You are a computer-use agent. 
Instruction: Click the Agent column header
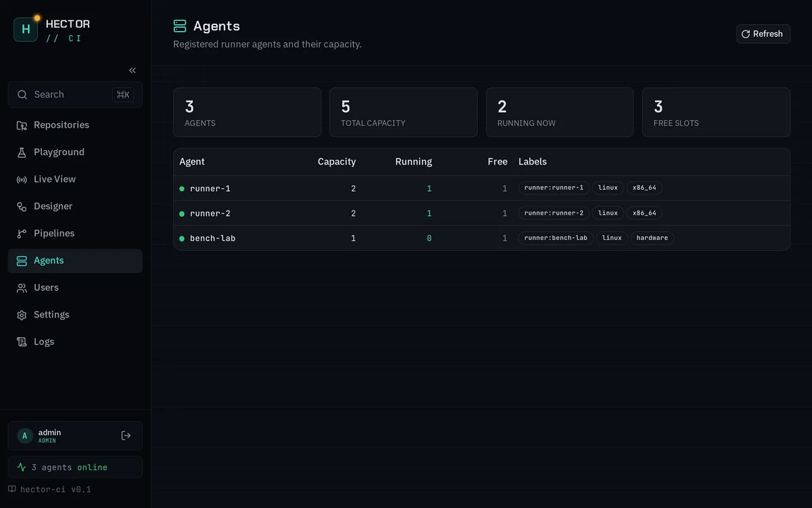[192, 162]
